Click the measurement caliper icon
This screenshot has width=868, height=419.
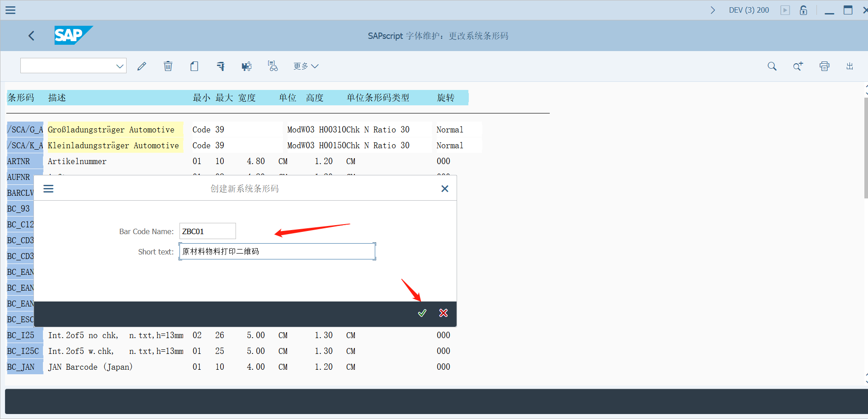[220, 66]
